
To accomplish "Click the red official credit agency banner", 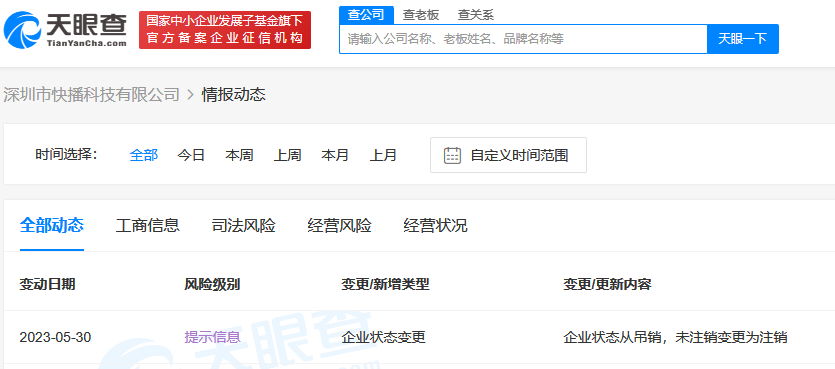I will [x=225, y=30].
